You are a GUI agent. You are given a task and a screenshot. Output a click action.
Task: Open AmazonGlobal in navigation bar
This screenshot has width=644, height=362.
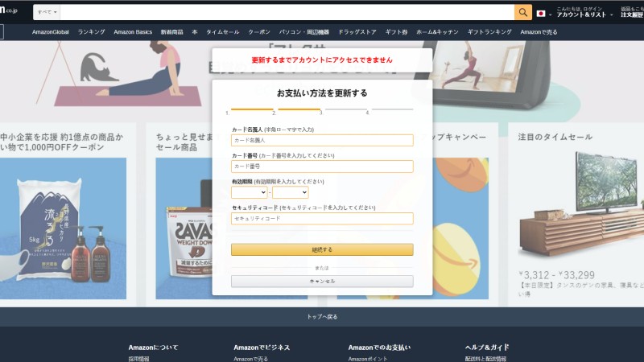click(51, 32)
